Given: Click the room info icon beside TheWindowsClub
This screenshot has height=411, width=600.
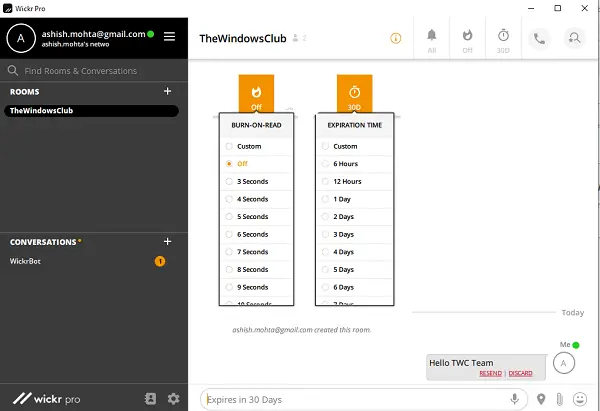Looking at the screenshot, I should pyautogui.click(x=396, y=38).
